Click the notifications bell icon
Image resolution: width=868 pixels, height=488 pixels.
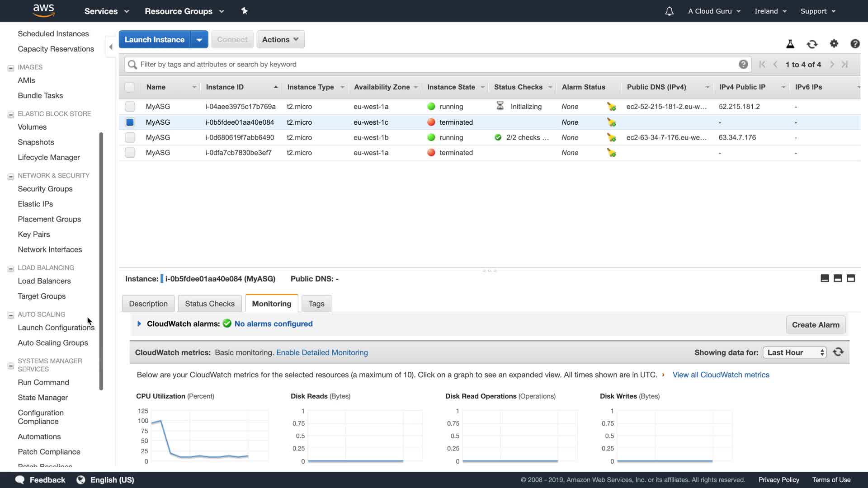(x=669, y=11)
